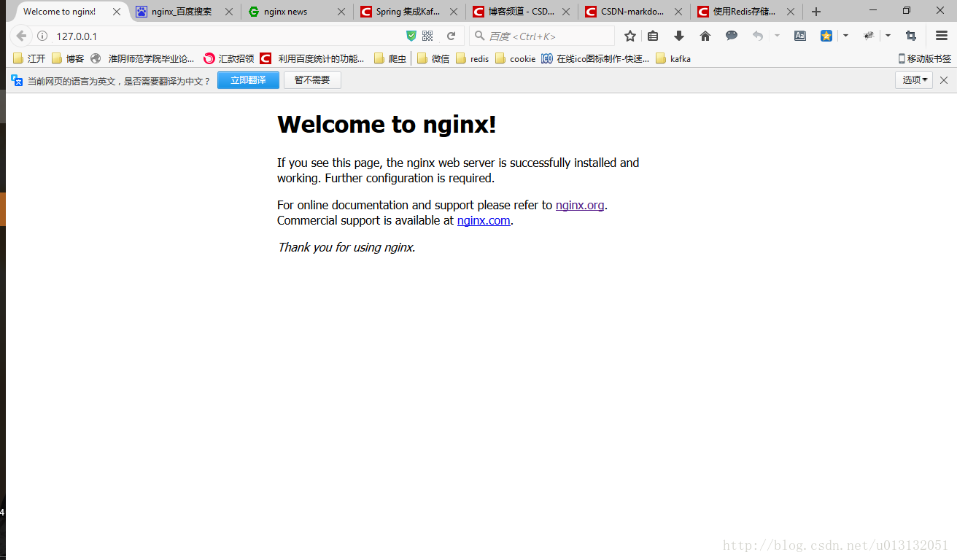The height and width of the screenshot is (560, 957).
Task: Open the 微信 bookmarks folder
Action: pyautogui.click(x=433, y=59)
